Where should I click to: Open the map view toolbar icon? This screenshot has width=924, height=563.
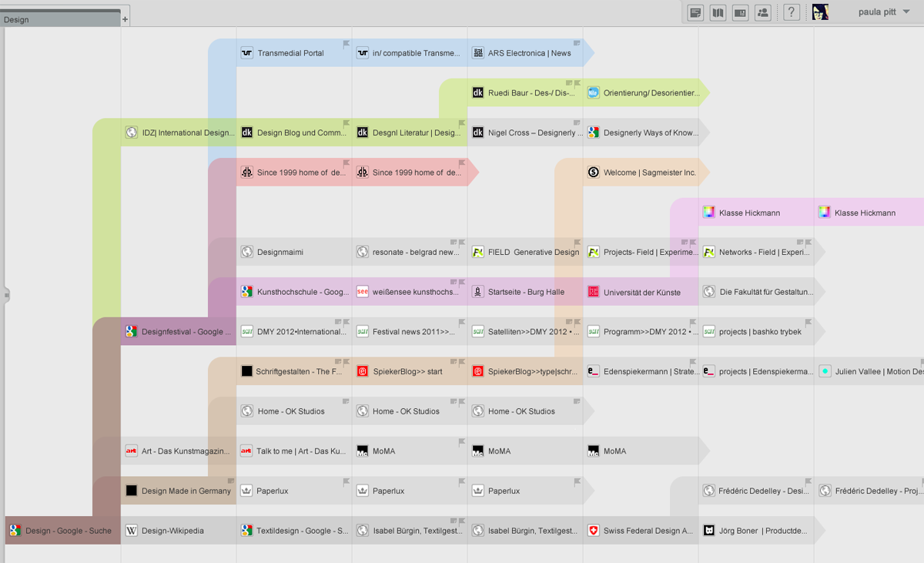[x=718, y=12]
